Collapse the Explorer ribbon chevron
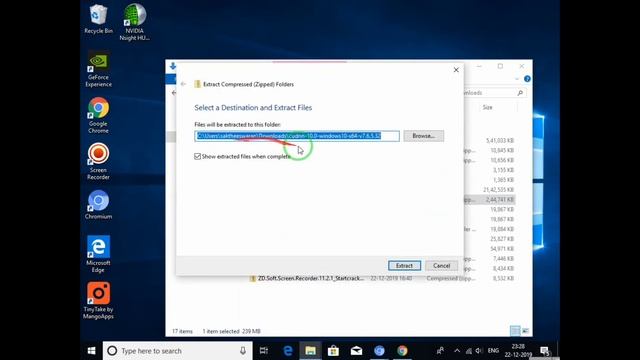 [x=517, y=79]
